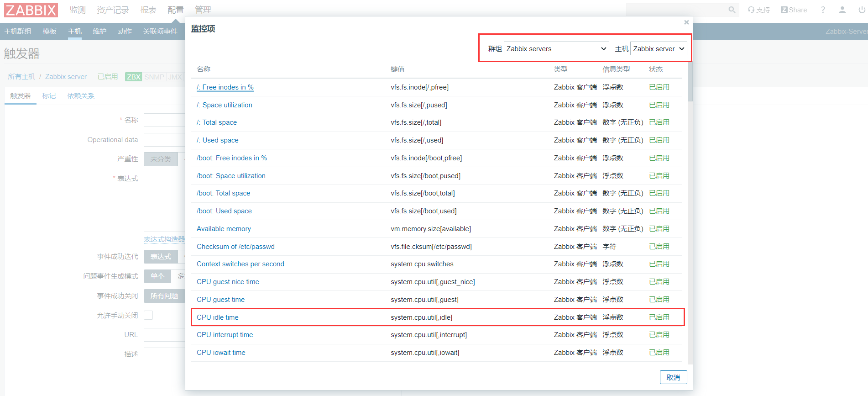The image size is (868, 396).
Task: Select item /: Total space
Action: pyautogui.click(x=217, y=122)
